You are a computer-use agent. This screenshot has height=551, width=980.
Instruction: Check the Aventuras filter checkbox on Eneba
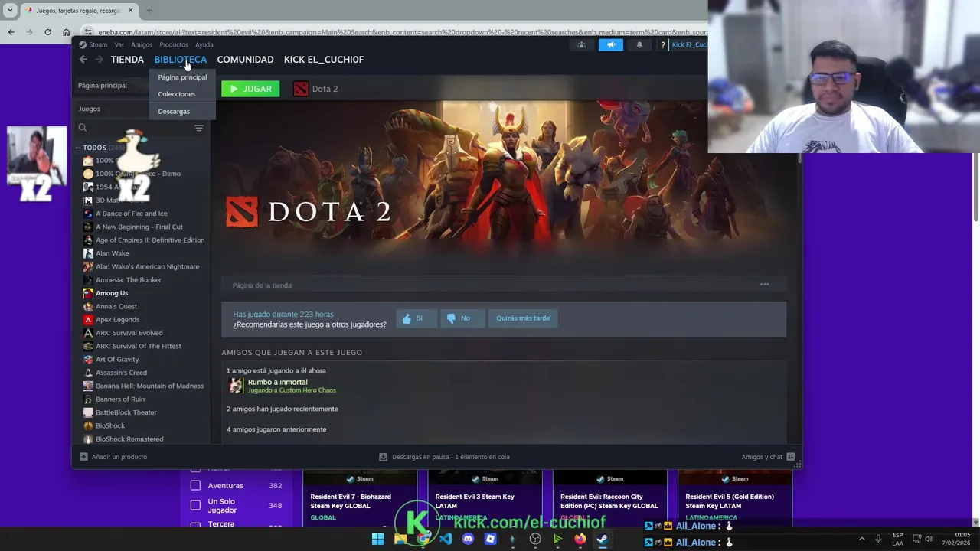(195, 485)
